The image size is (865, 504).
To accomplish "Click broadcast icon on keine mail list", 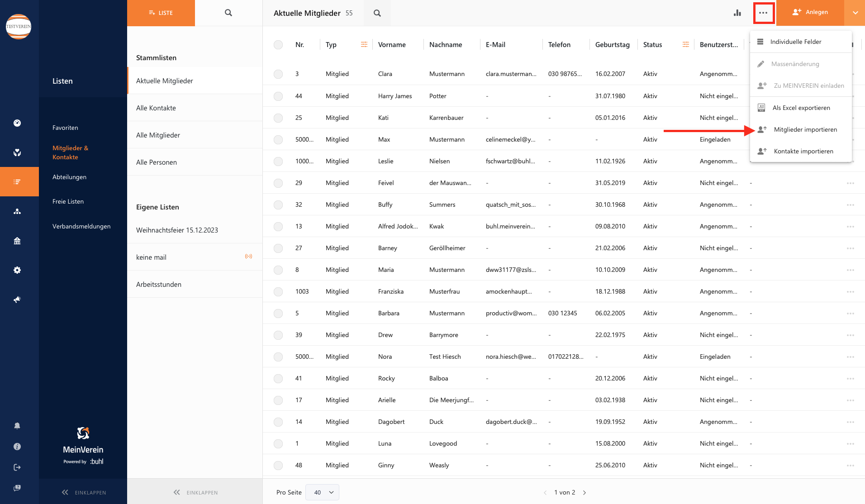I will [249, 257].
